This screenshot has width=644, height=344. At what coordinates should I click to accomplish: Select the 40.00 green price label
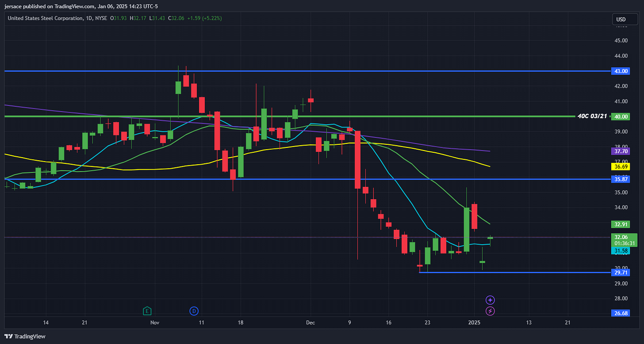(x=621, y=116)
